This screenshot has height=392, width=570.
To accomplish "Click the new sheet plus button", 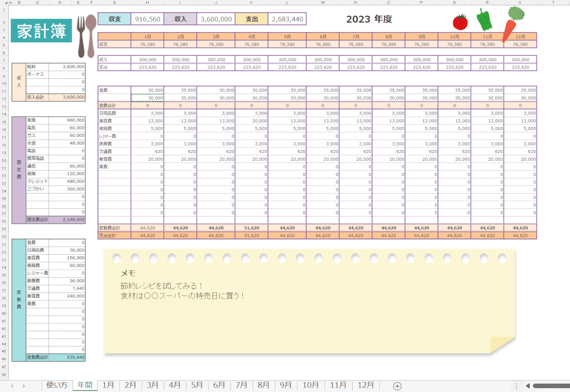I will (x=397, y=386).
